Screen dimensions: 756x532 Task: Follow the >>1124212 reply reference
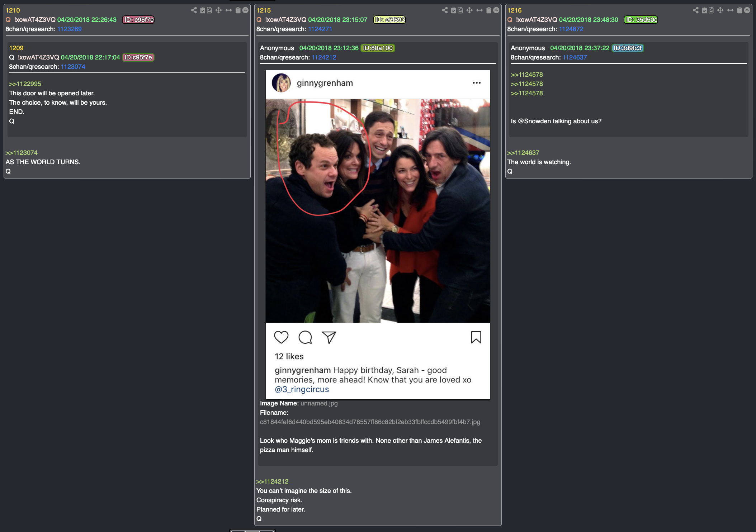(273, 481)
